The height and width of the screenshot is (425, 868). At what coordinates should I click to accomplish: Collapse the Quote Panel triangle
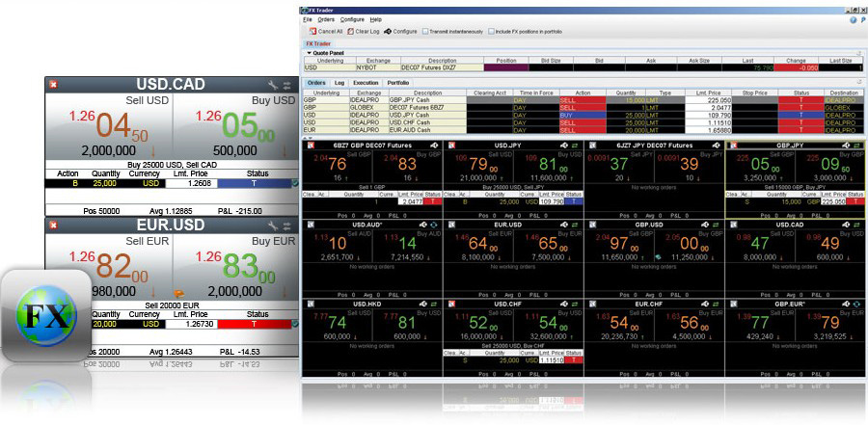click(310, 53)
